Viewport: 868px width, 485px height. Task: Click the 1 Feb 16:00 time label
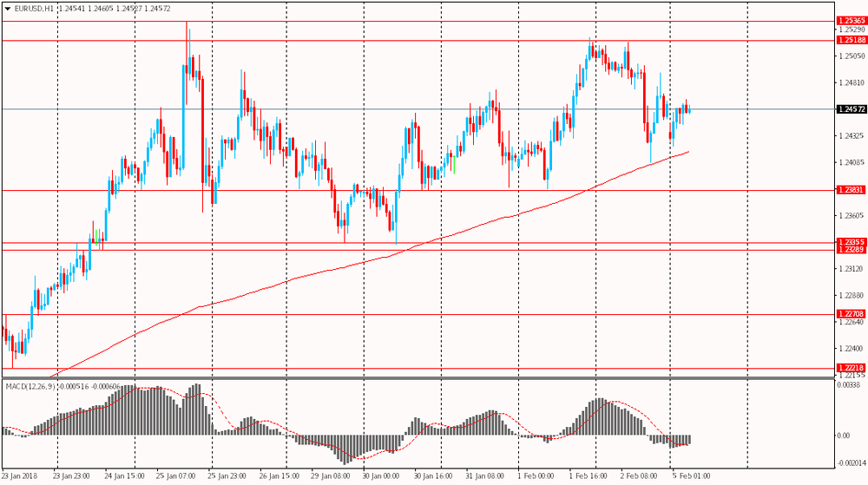[x=588, y=475]
